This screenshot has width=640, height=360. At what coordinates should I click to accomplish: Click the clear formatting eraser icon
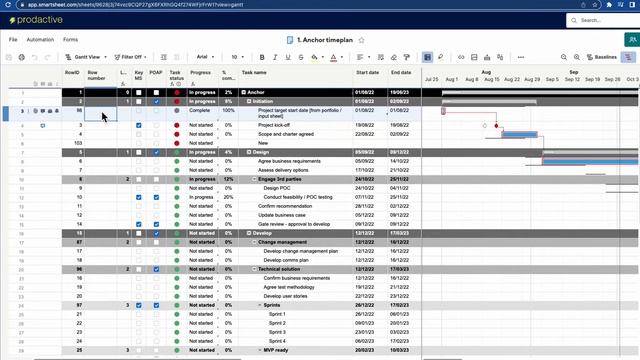pyautogui.click(x=394, y=58)
